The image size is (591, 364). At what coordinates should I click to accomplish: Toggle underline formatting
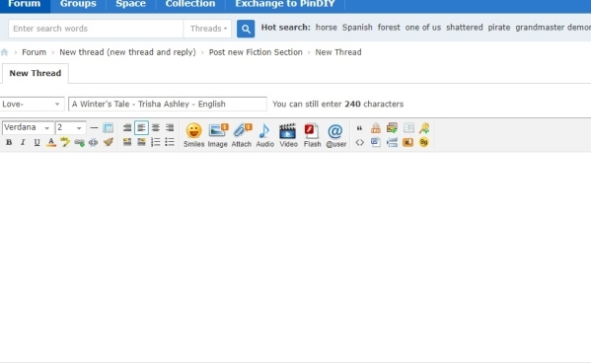[37, 142]
